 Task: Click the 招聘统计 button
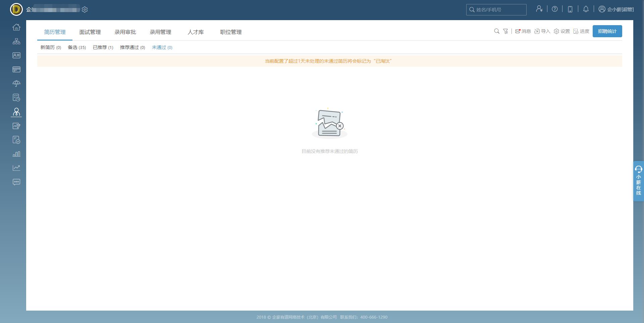tap(607, 31)
